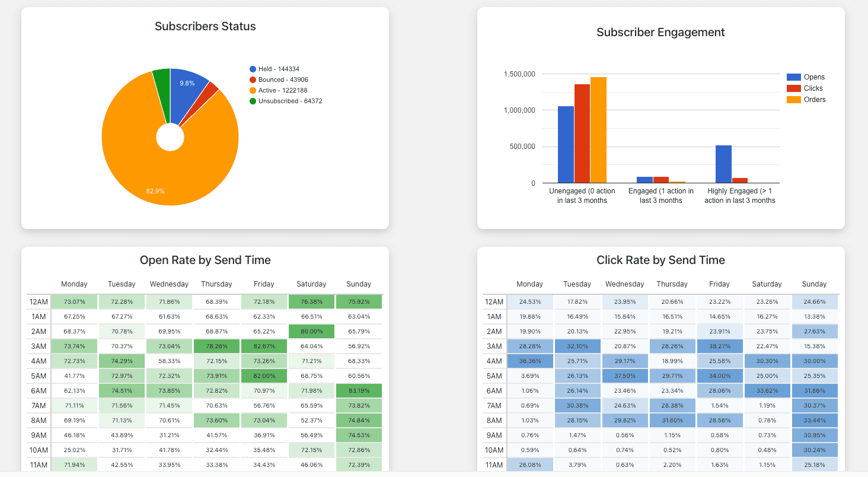Click the Monday header in Open Rate table
The height and width of the screenshot is (477, 868).
point(74,284)
